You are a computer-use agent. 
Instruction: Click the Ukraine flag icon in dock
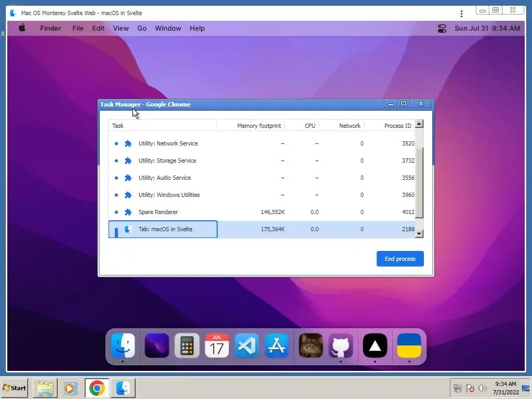[x=409, y=345]
